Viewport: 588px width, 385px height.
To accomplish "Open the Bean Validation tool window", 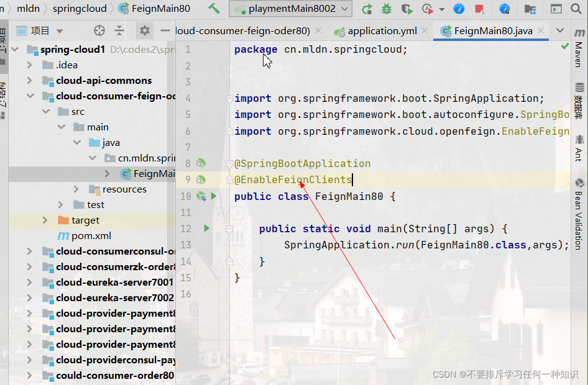I will click(579, 214).
